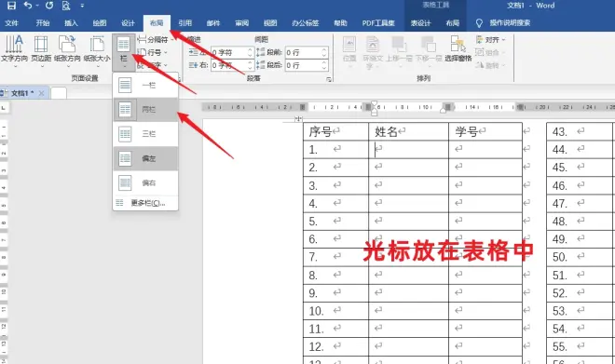Expand the 分隔符 breaks dropdown

(x=157, y=40)
